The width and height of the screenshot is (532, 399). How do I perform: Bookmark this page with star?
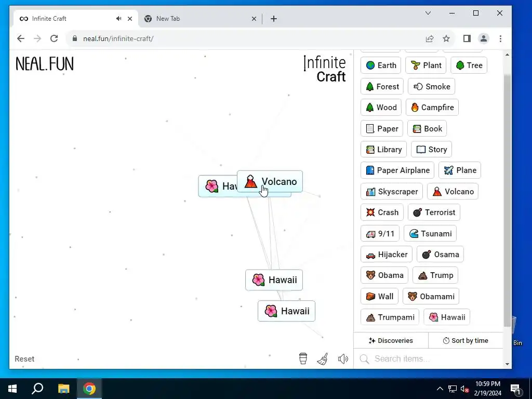[446, 38]
